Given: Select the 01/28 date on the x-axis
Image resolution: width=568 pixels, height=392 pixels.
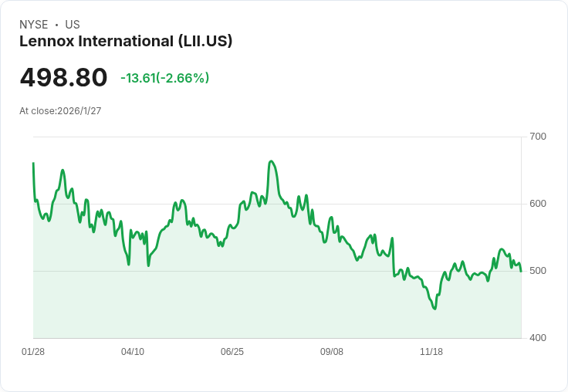Looking at the screenshot, I should 33,352.
